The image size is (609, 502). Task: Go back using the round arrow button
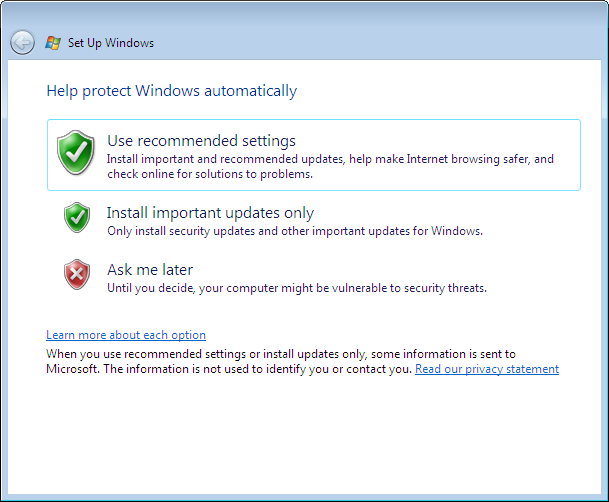22,42
